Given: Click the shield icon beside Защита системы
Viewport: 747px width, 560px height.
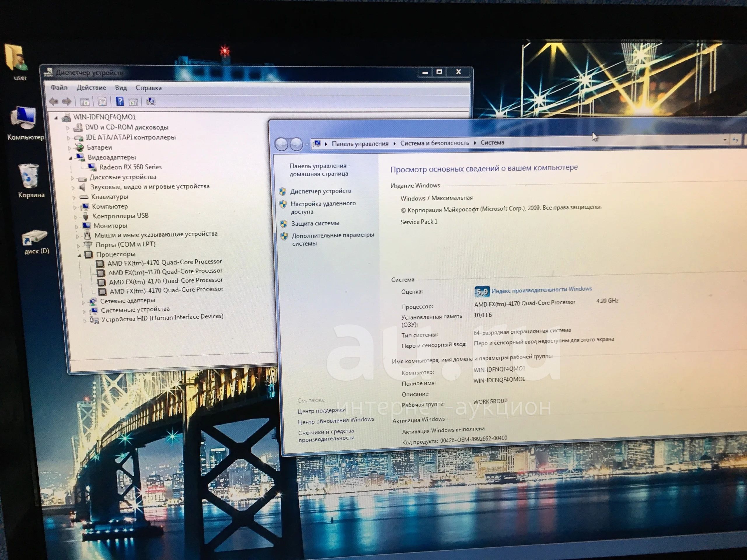Looking at the screenshot, I should point(284,224).
